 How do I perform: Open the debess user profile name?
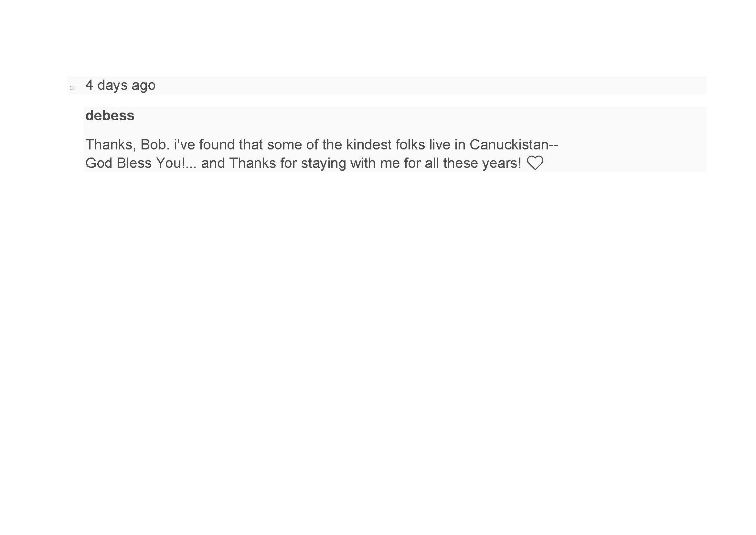[x=110, y=115]
